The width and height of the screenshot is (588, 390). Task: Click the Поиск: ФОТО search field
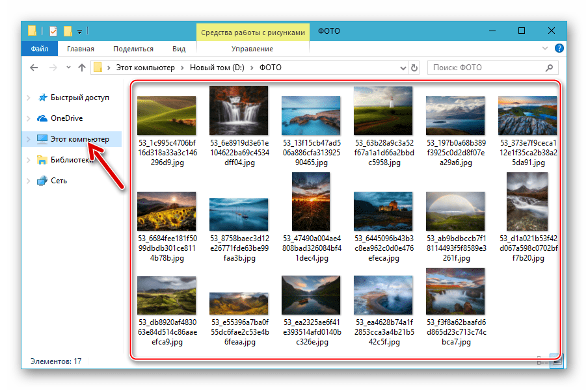coord(493,68)
